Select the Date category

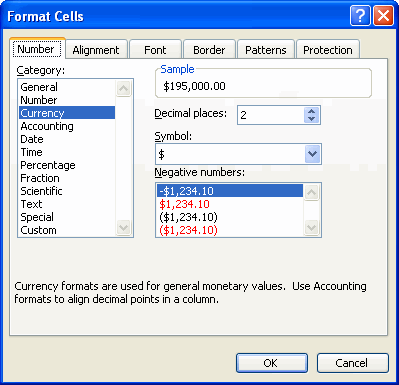point(67,139)
